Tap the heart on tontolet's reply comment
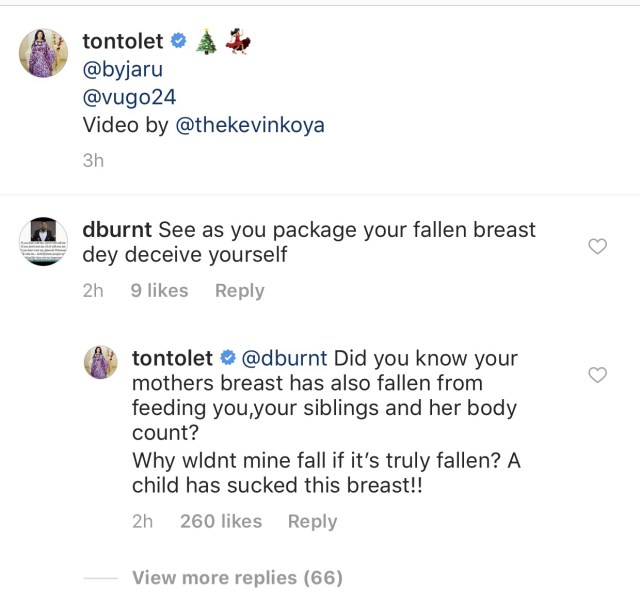Viewport: 640px width, 604px height. (597, 375)
